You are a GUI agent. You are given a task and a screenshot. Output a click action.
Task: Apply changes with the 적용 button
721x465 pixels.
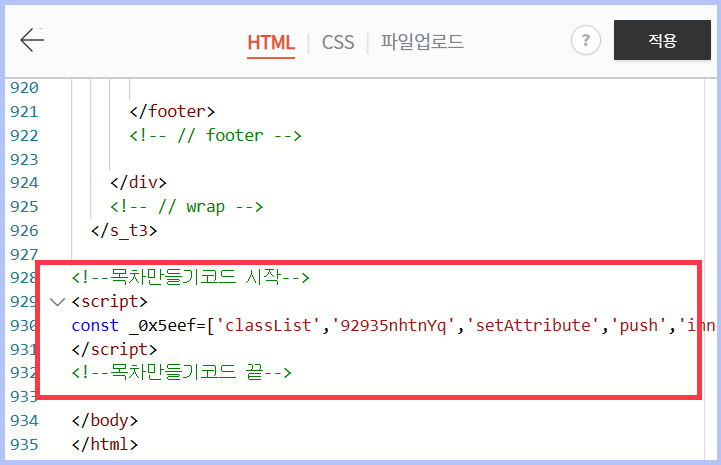[x=662, y=40]
